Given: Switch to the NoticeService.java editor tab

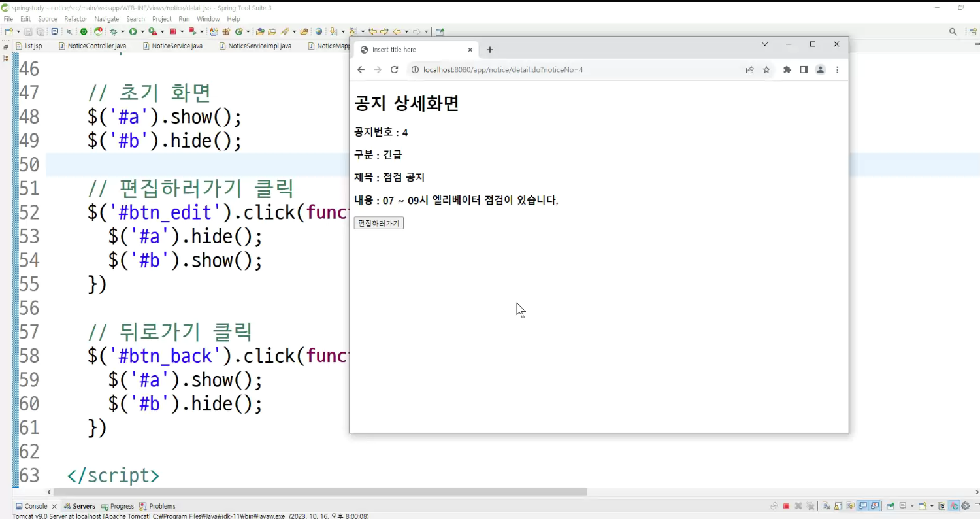Looking at the screenshot, I should [x=172, y=46].
